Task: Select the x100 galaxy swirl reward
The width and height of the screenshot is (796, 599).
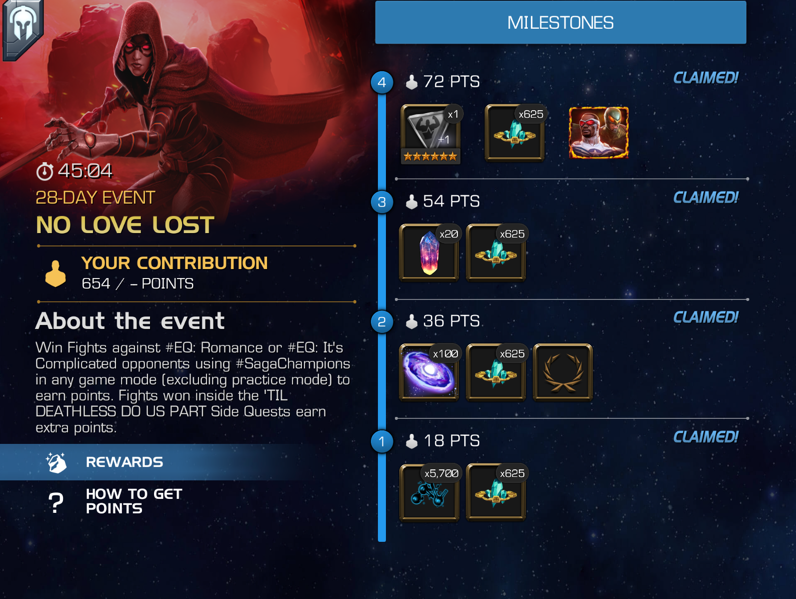Action: [x=429, y=372]
